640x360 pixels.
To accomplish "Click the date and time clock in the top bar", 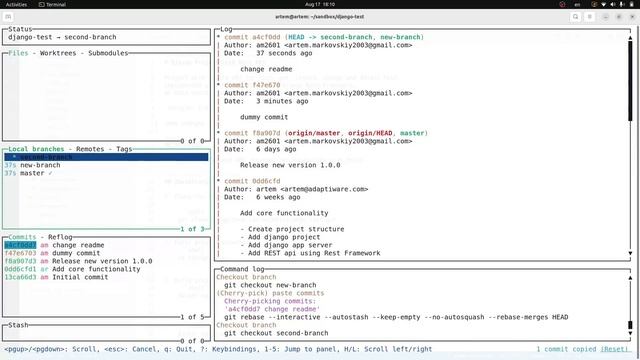I will tap(320, 4).
